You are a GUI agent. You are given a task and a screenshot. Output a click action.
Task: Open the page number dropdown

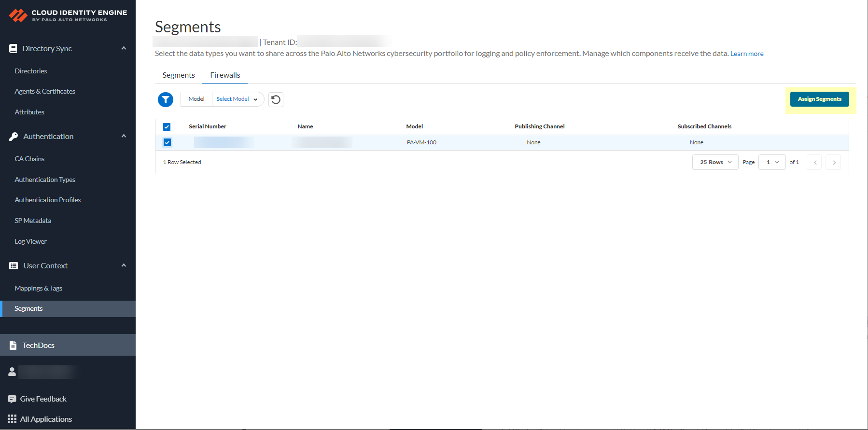pyautogui.click(x=772, y=163)
